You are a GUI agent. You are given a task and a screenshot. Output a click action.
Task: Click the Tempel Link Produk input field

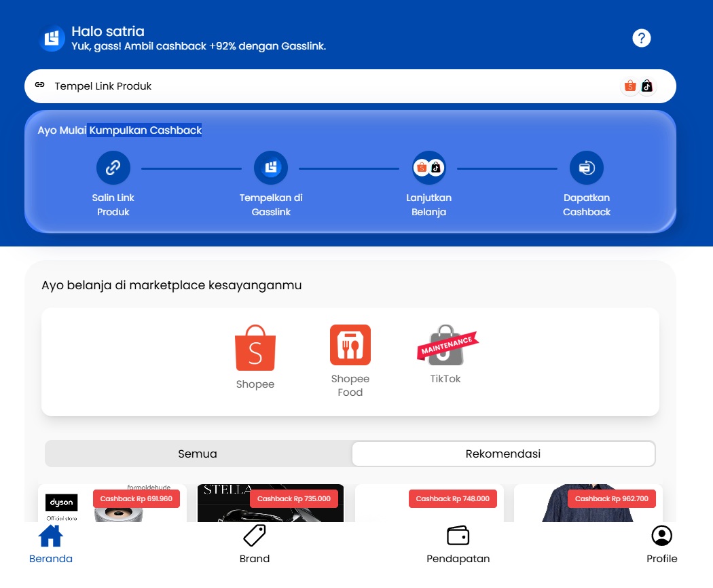[x=326, y=86]
